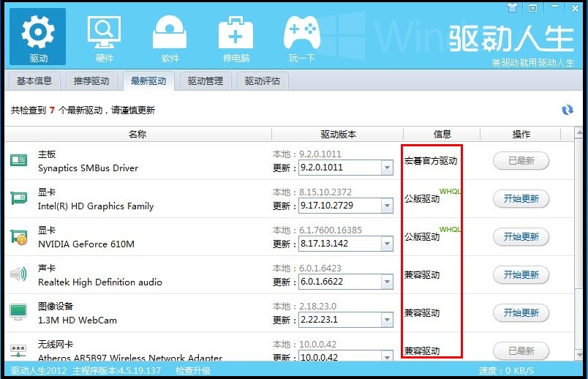Screen dimensions: 588x379
Task: Expand version dropdown for Intel HD Graphics
Action: click(387, 206)
